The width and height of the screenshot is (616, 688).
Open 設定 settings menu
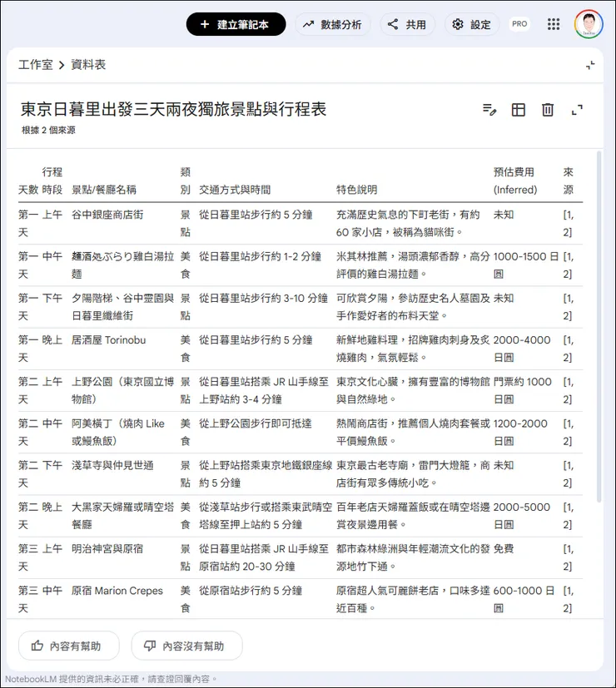pyautogui.click(x=472, y=24)
